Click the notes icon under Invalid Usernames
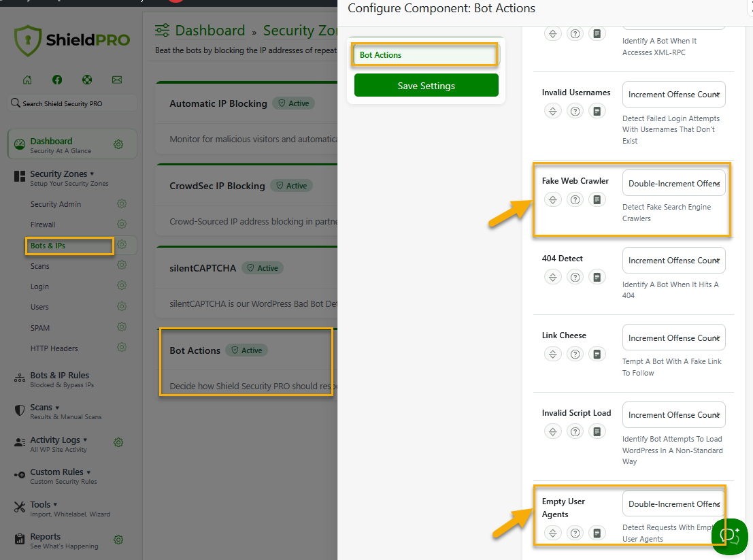The height and width of the screenshot is (560, 753). click(x=597, y=111)
